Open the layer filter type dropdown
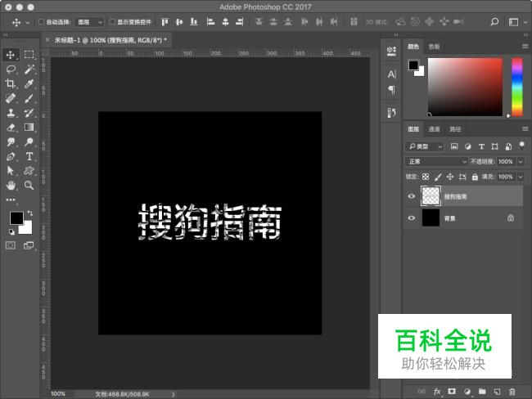The image size is (532, 399). (x=425, y=146)
